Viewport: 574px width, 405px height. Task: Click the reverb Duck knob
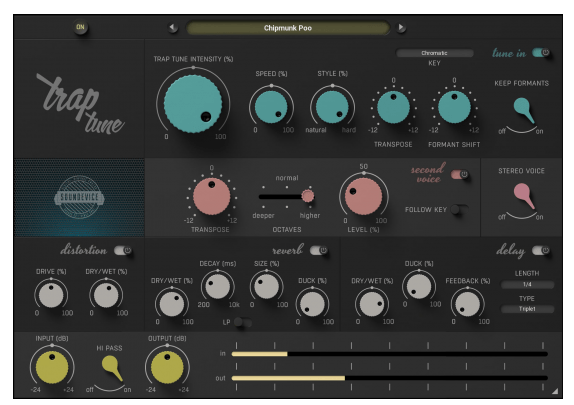coord(312,304)
